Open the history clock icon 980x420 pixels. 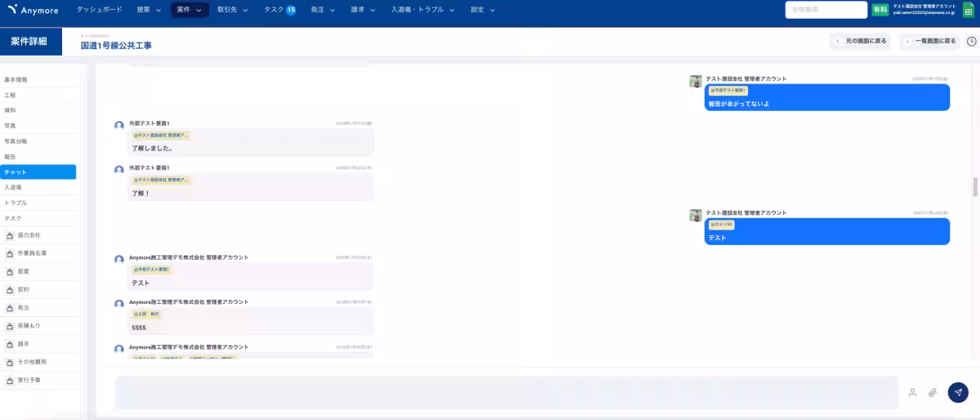tap(971, 41)
